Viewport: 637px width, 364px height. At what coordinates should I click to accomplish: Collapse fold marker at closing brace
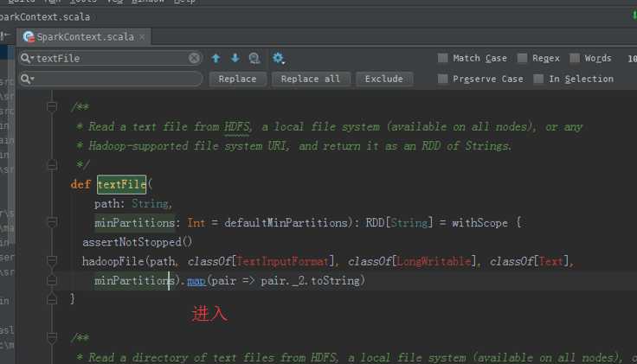coord(52,299)
